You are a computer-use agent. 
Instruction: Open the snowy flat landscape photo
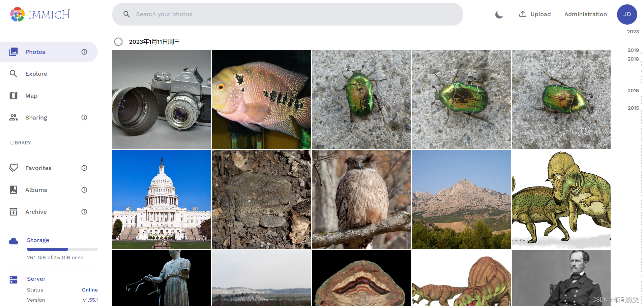point(261,278)
